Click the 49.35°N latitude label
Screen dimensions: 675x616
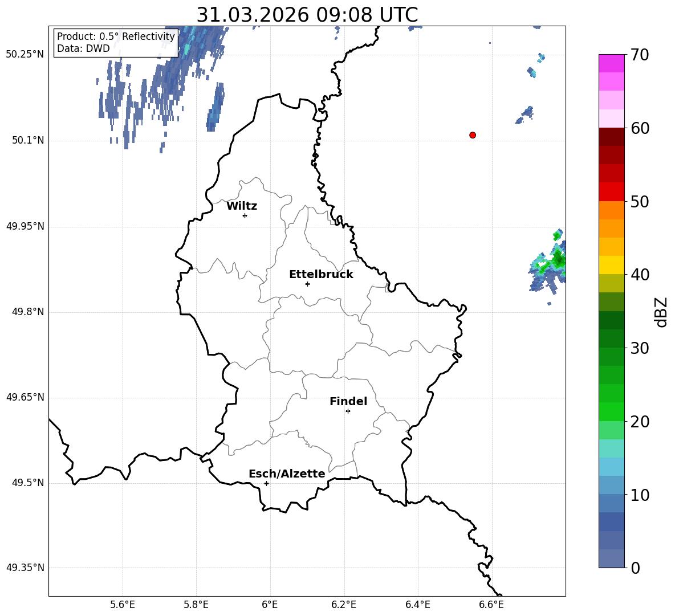(x=25, y=568)
